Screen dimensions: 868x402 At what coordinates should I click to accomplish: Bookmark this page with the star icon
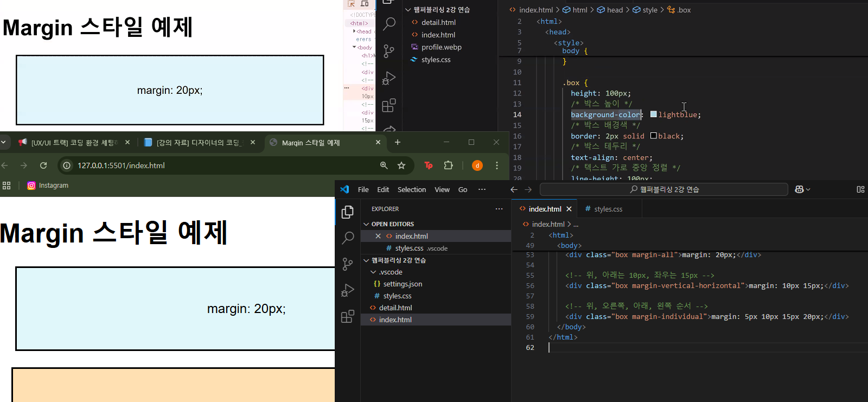point(401,165)
